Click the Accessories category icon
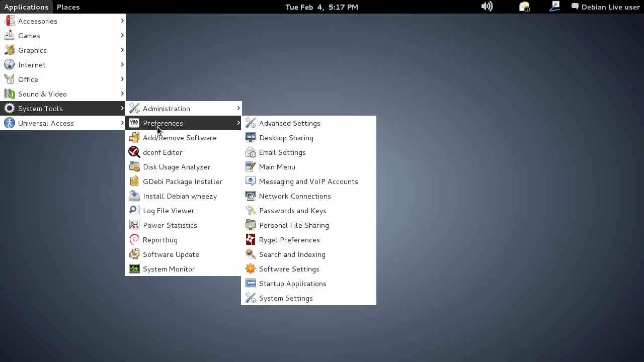 tap(10, 21)
